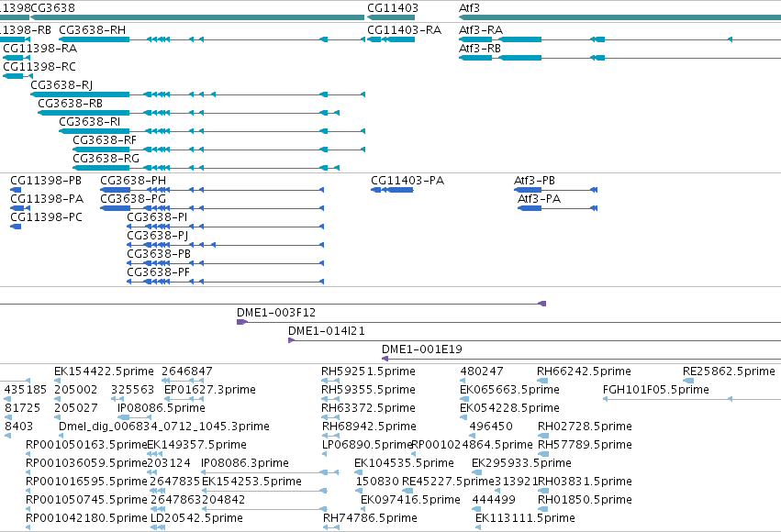Select EST EK113111.5prime
781x532 pixels.
pyautogui.click(x=525, y=518)
